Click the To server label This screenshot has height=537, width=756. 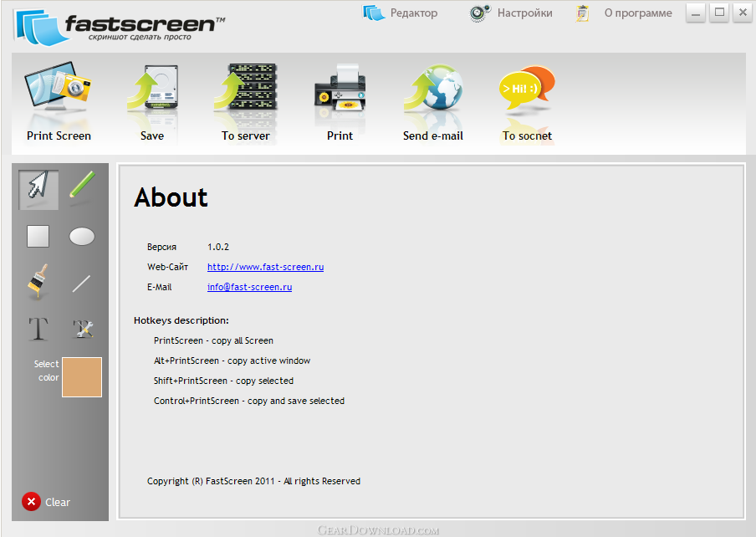[x=246, y=136]
